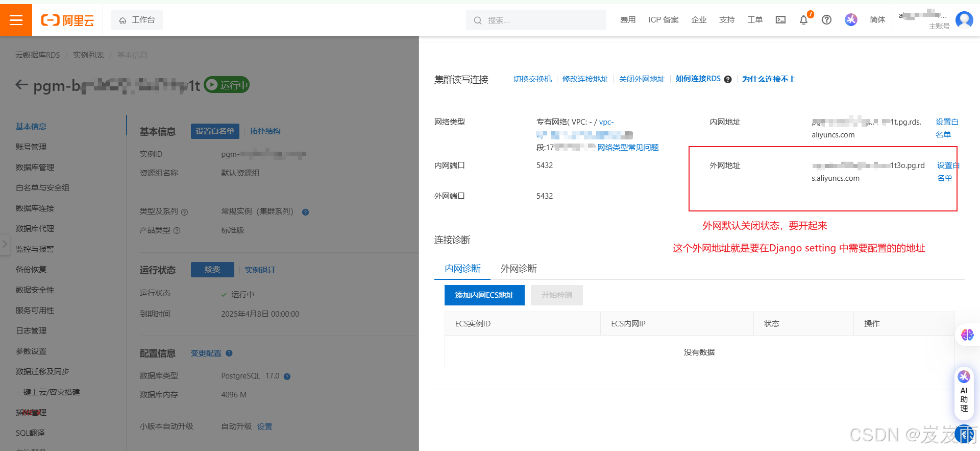Image resolution: width=980 pixels, height=451 pixels.
Task: Click the Alibaba Cloud logo
Action: pos(67,20)
